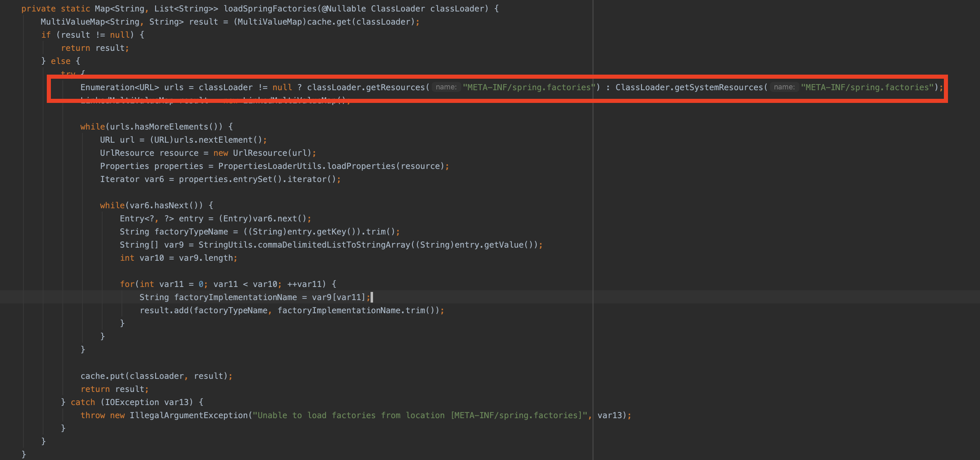This screenshot has width=980, height=460.
Task: Click 'String factoryTypeName' declaration
Action: [174, 232]
